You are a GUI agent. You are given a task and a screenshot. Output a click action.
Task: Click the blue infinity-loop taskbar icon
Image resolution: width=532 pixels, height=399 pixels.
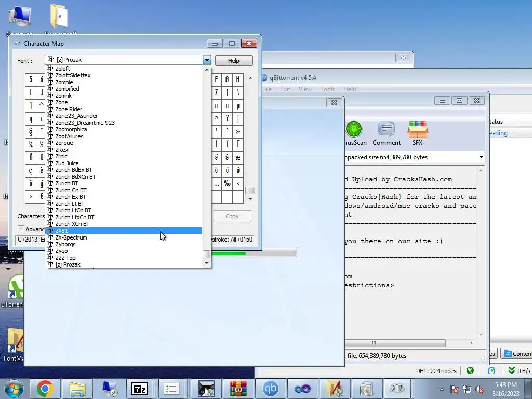pos(303,389)
